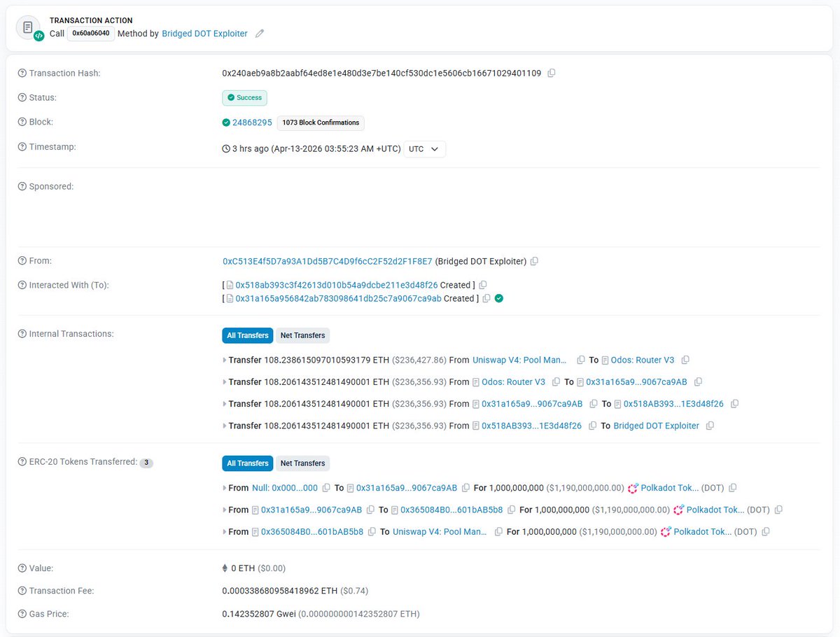
Task: Click the Transaction Hash help icon
Action: point(22,73)
